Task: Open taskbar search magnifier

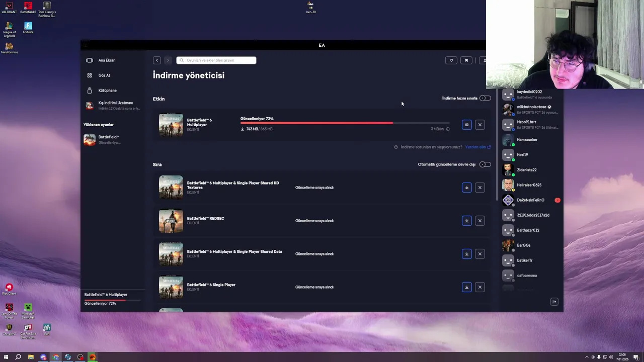Action: (18, 357)
